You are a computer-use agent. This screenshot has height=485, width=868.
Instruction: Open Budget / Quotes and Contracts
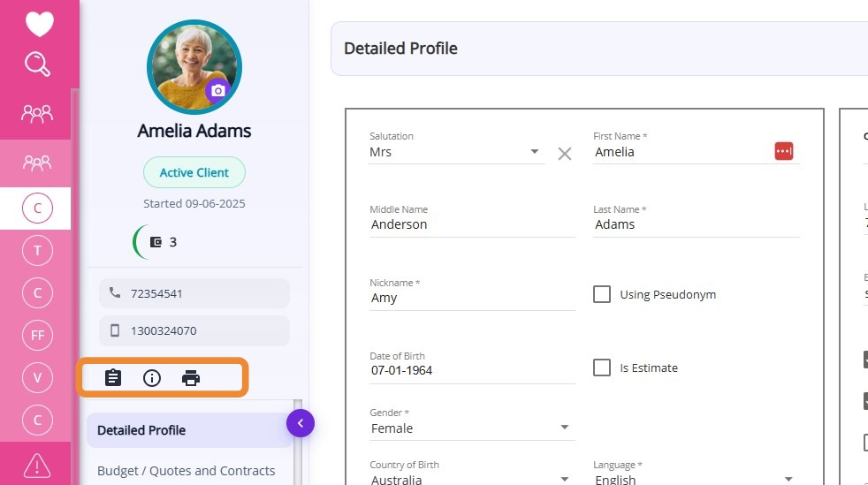click(x=186, y=471)
